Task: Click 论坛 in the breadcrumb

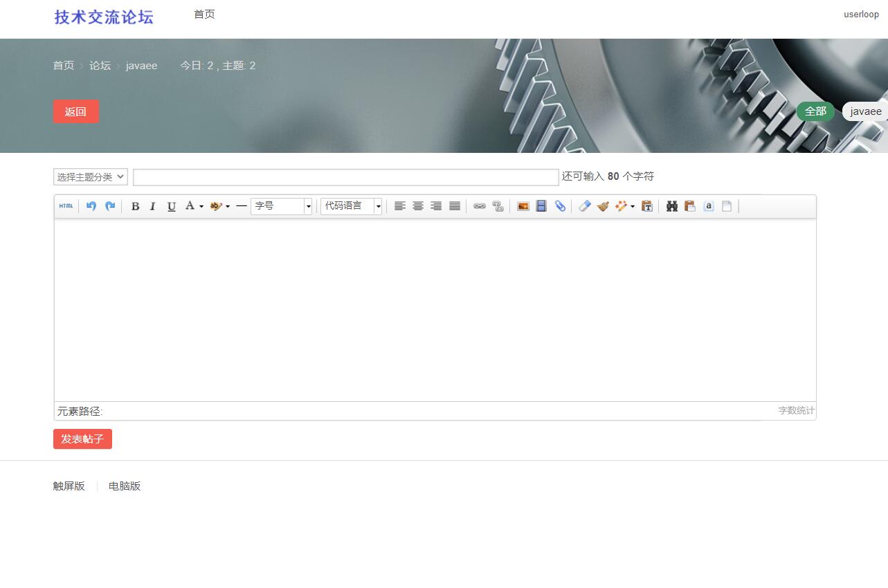Action: (x=100, y=66)
